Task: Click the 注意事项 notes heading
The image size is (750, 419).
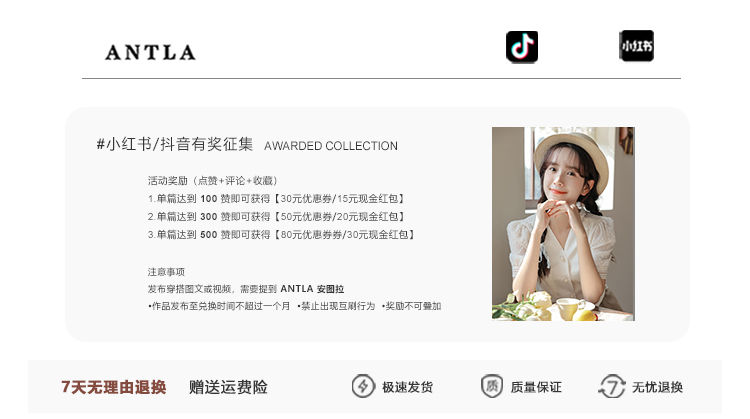Action: tap(166, 272)
